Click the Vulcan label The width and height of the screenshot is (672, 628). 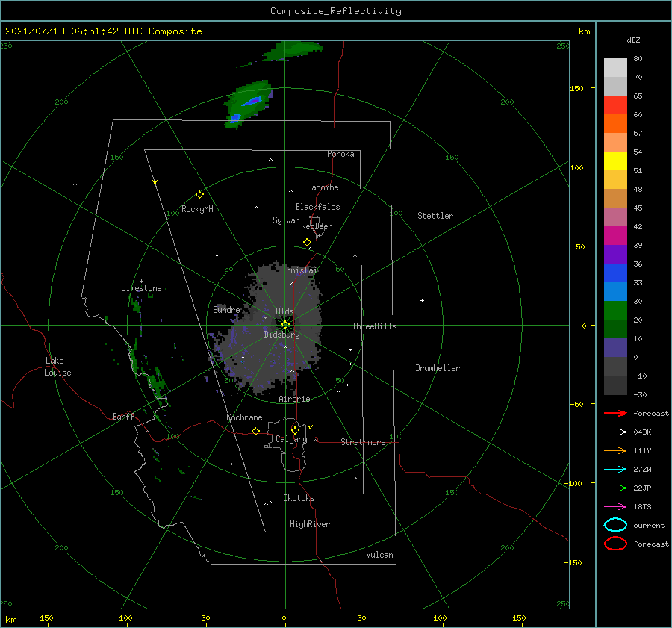(379, 555)
